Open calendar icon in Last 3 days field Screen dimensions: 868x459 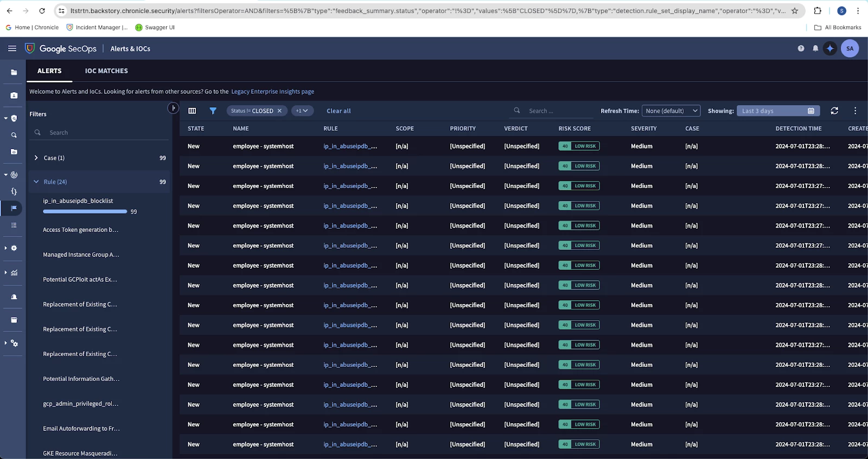[811, 111]
